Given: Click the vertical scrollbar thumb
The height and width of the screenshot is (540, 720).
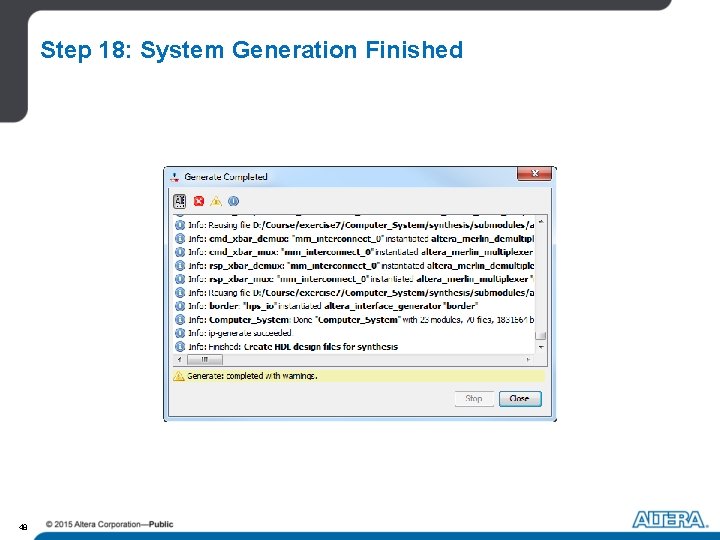Looking at the screenshot, I should 541,335.
